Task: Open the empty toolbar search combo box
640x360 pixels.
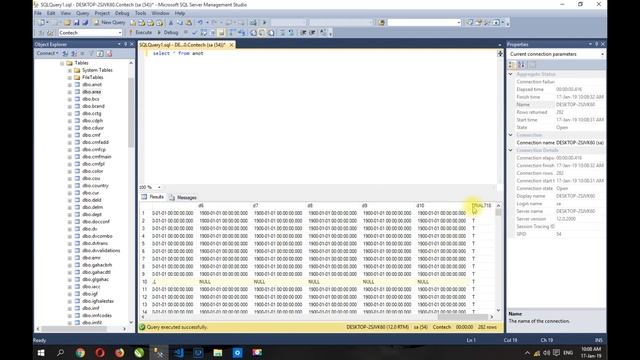Action: [x=424, y=22]
